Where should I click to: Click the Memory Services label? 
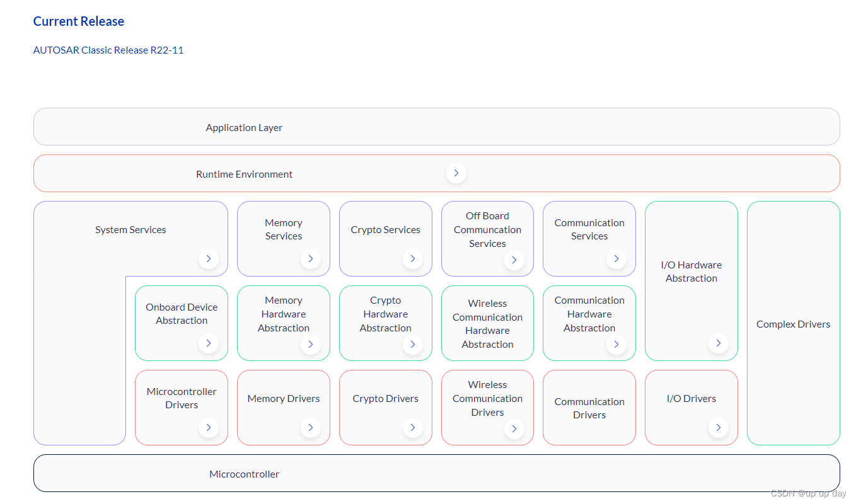[284, 229]
